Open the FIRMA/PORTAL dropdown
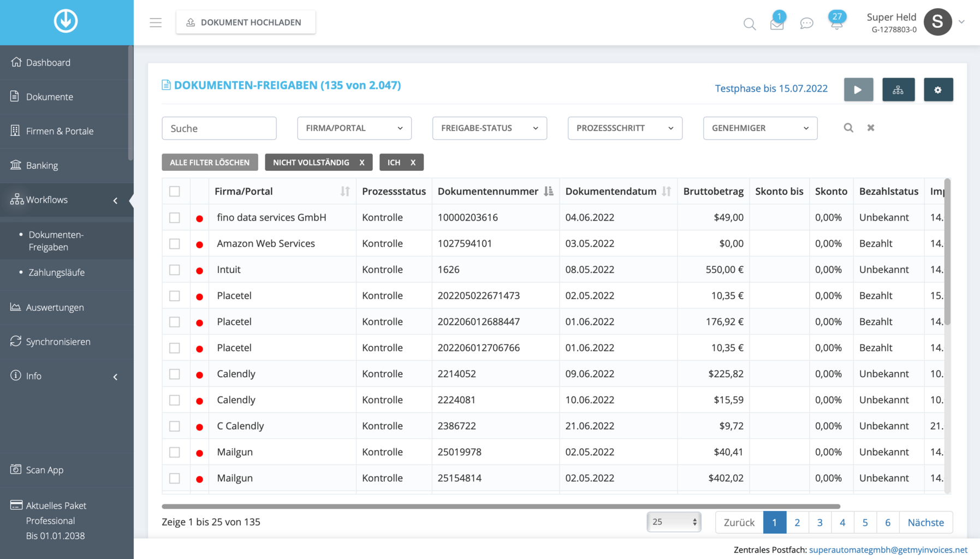 354,128
